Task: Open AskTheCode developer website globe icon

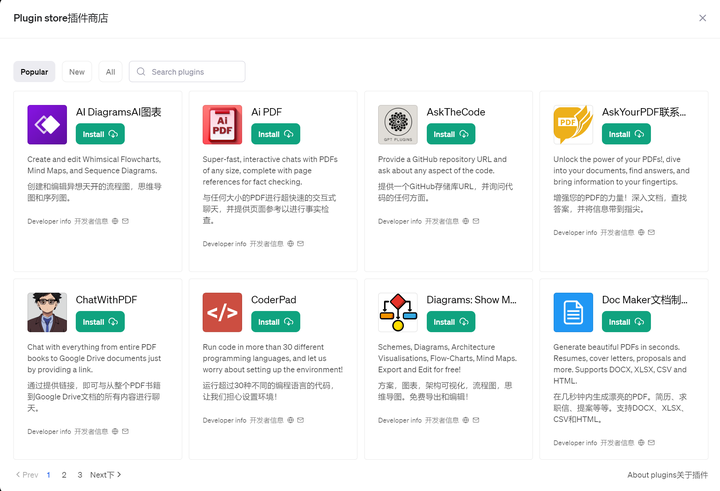Action: 466,221
